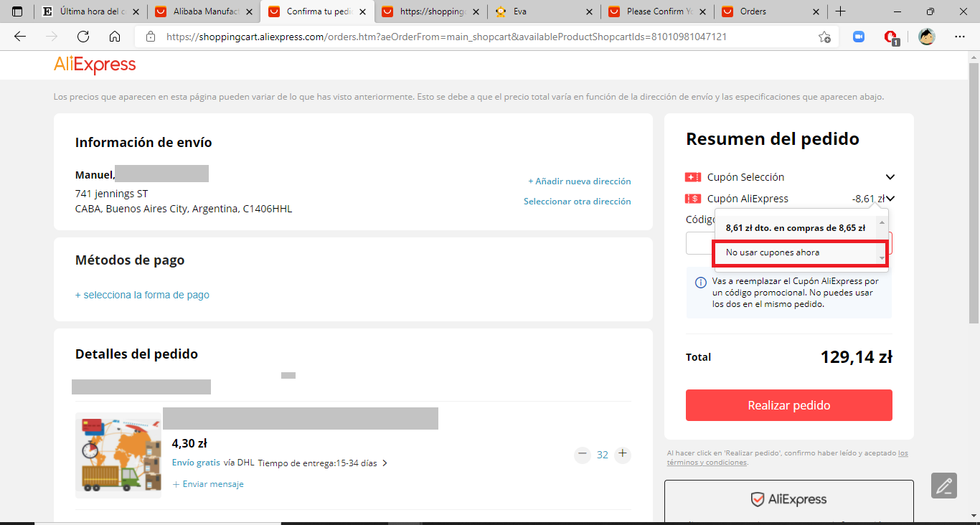
Task: Click the quantity value 32
Action: (x=603, y=455)
